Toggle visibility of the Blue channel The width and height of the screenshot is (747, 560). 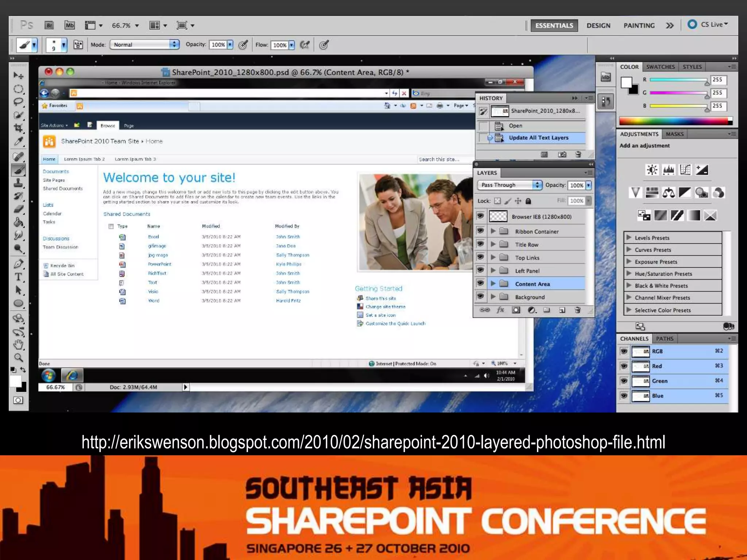coord(624,395)
